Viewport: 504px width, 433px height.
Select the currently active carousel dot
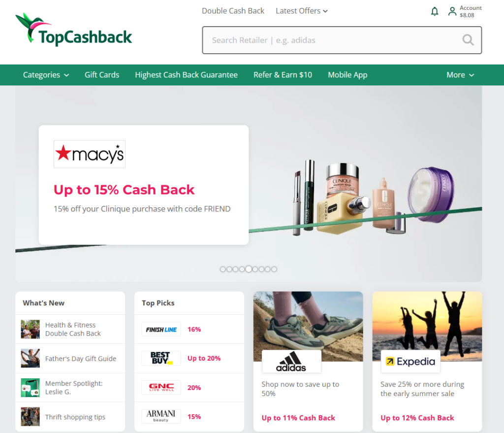(249, 269)
